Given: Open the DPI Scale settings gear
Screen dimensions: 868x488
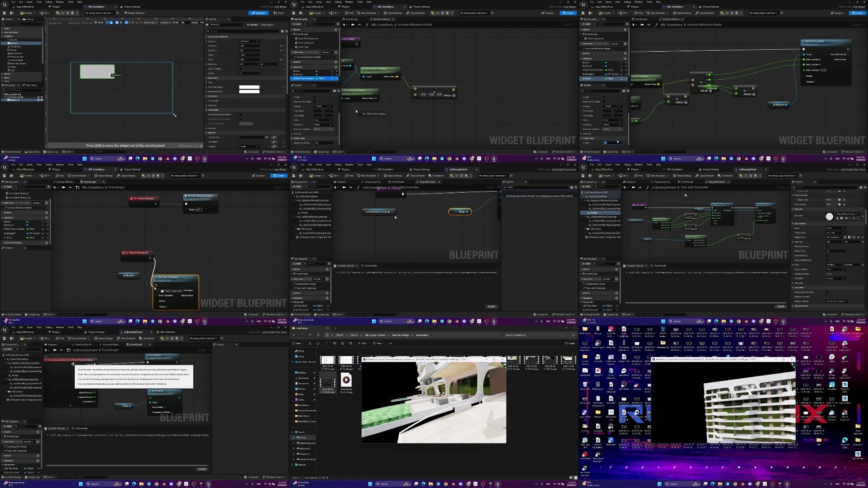Looking at the screenshot, I should [201, 146].
